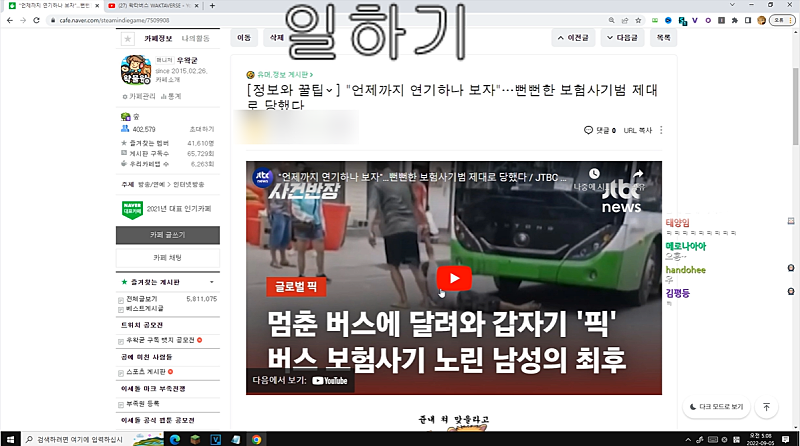The image size is (800, 446).
Task: Open a new browser tab
Action: 212,6
